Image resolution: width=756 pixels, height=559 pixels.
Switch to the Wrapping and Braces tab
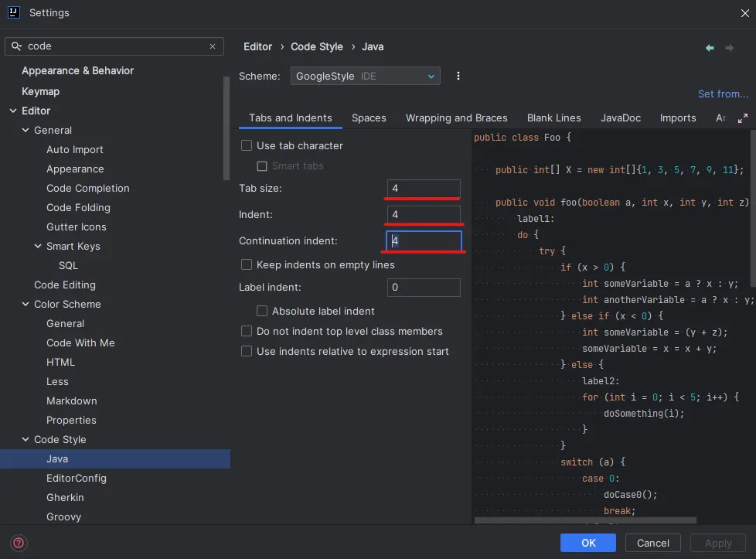pos(456,118)
